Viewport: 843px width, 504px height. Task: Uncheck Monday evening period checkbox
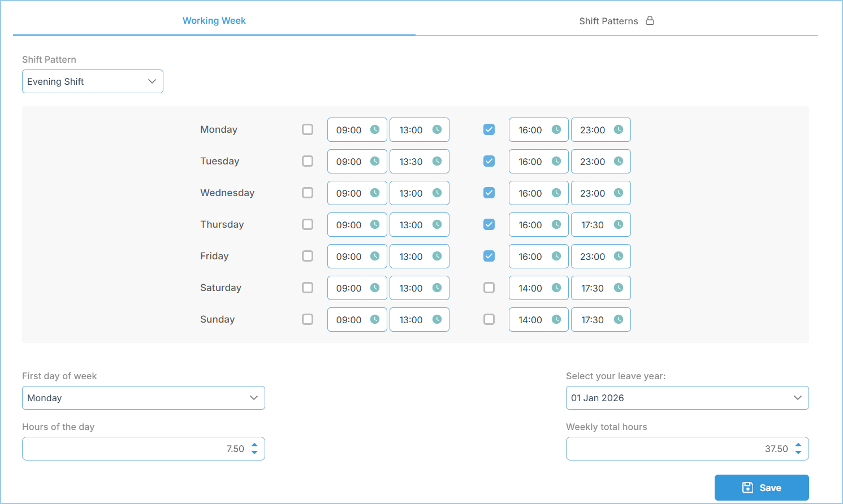489,129
